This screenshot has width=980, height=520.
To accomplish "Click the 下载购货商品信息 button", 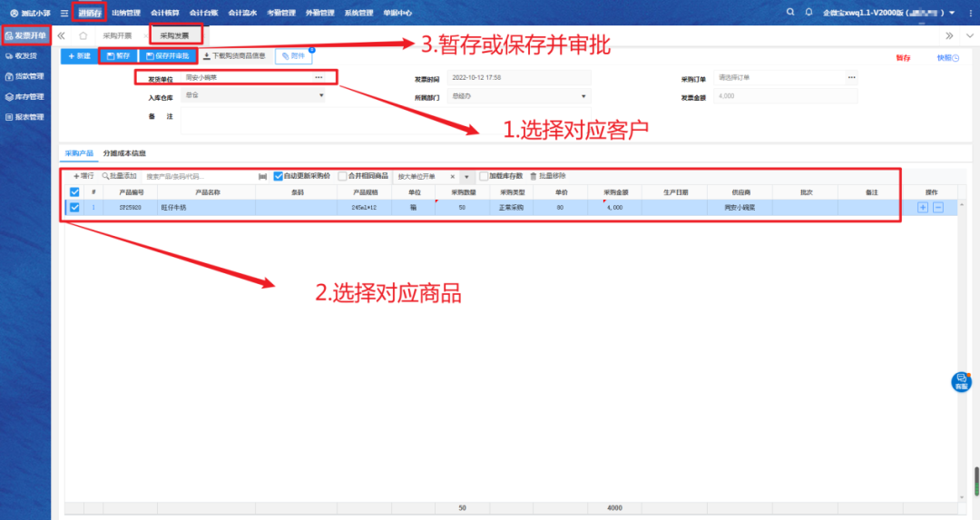I will click(x=234, y=56).
